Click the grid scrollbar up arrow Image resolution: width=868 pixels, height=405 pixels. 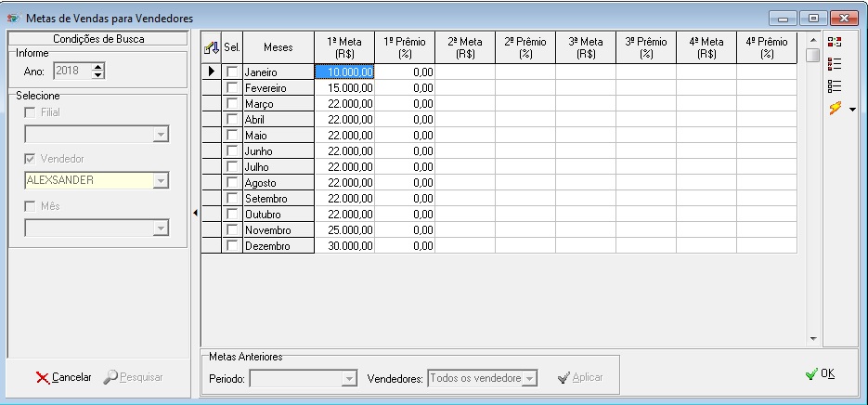(x=812, y=40)
